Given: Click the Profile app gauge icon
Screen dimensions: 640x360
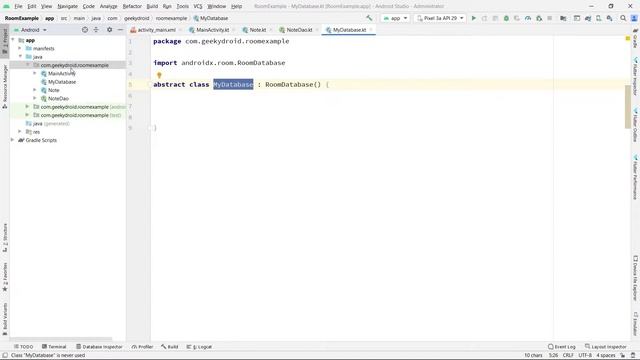Looking at the screenshot, I should 528,18.
